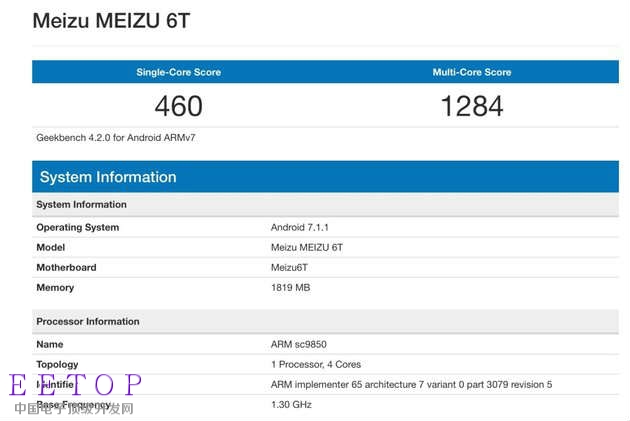Click the 1 Processor, 4 Cores value
The width and height of the screenshot is (630, 421).
(x=316, y=364)
